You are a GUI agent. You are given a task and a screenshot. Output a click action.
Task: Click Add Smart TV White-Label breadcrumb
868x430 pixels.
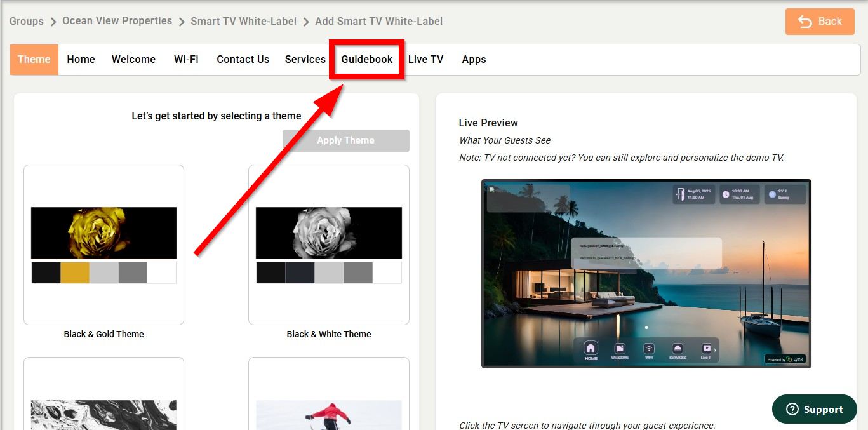pyautogui.click(x=379, y=21)
